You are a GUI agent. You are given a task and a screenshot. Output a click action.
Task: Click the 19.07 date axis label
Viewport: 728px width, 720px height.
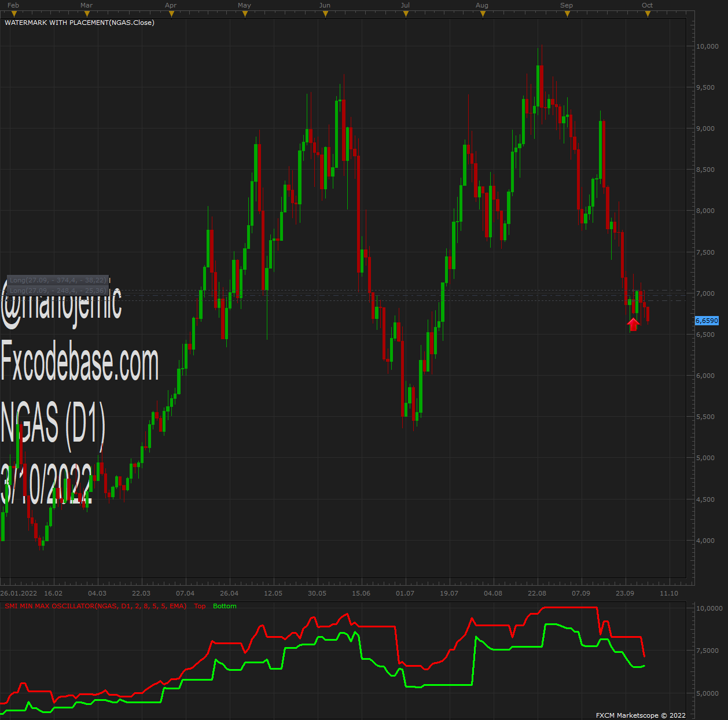click(x=449, y=593)
